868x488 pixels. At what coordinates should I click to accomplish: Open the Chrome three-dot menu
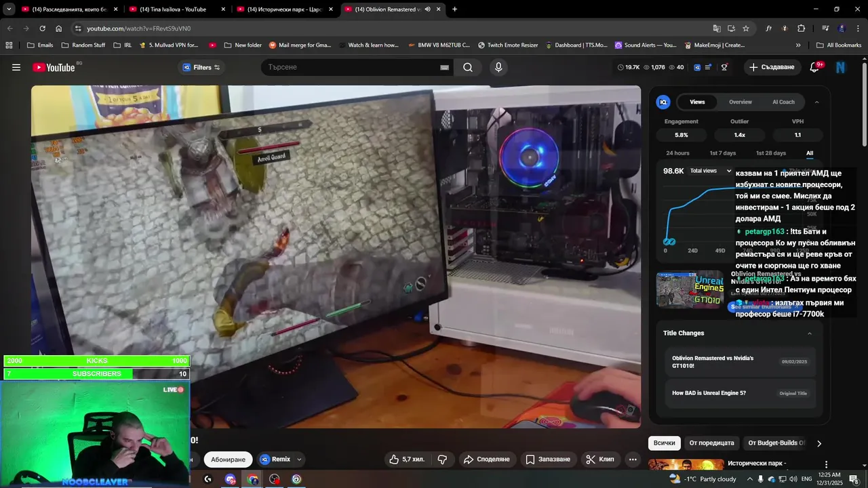859,28
